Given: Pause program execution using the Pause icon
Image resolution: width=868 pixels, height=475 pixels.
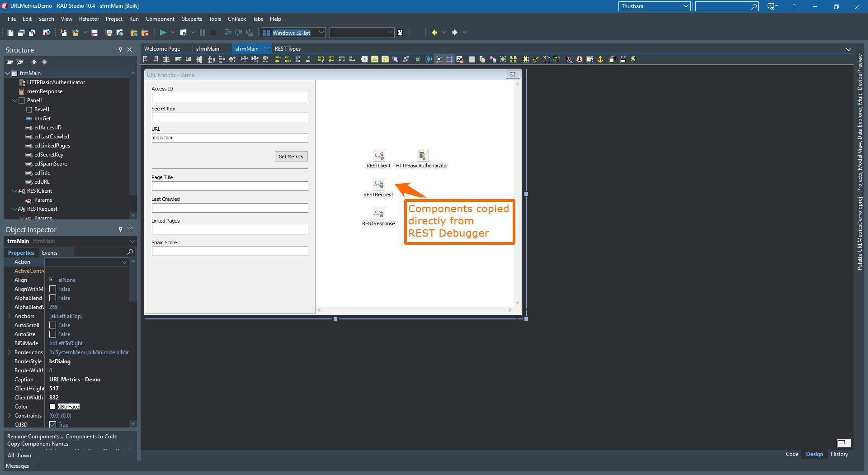Looking at the screenshot, I should tap(202, 32).
